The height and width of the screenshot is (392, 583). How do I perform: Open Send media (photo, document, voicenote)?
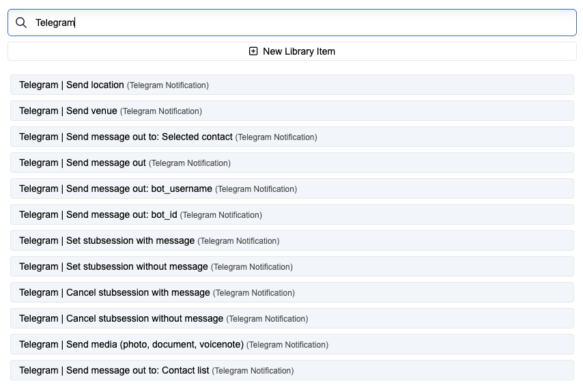292,345
